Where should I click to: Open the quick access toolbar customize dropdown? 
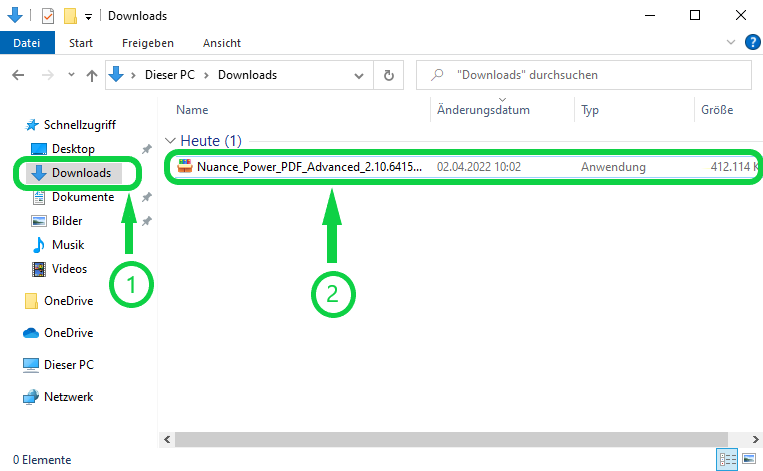pyautogui.click(x=88, y=17)
